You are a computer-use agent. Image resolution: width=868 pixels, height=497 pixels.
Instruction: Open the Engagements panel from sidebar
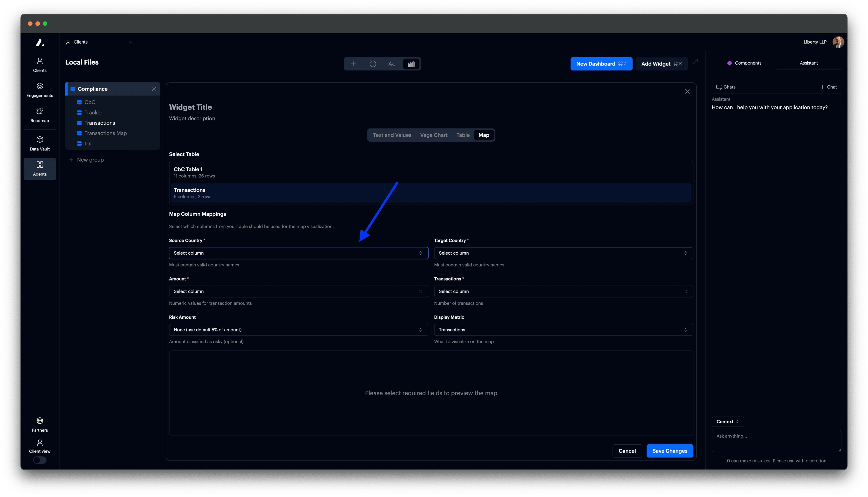[x=40, y=89]
